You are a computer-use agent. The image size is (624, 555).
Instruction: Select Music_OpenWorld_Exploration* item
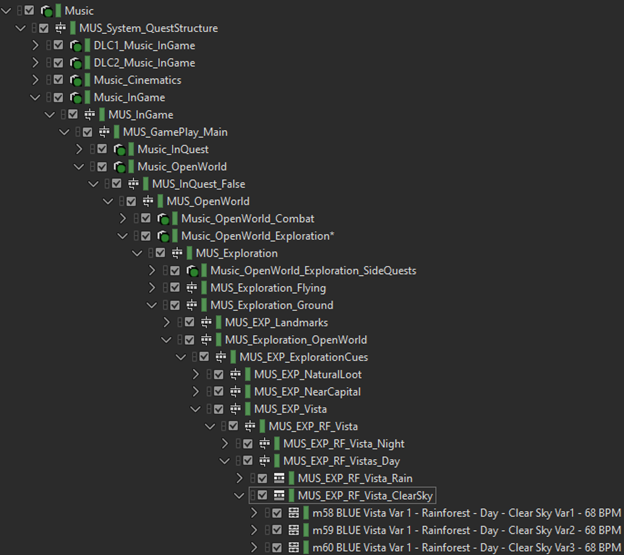pos(257,236)
